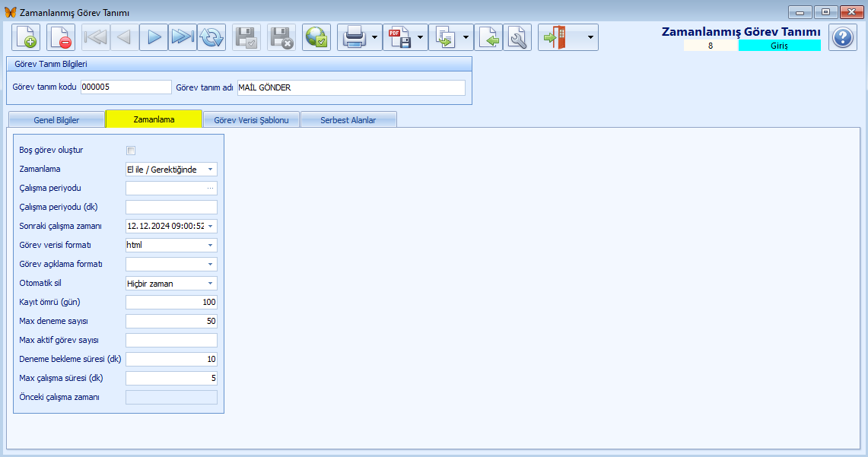This screenshot has width=868, height=457.
Task: Click the Çalışma periyodu (dk) field
Action: (x=172, y=208)
